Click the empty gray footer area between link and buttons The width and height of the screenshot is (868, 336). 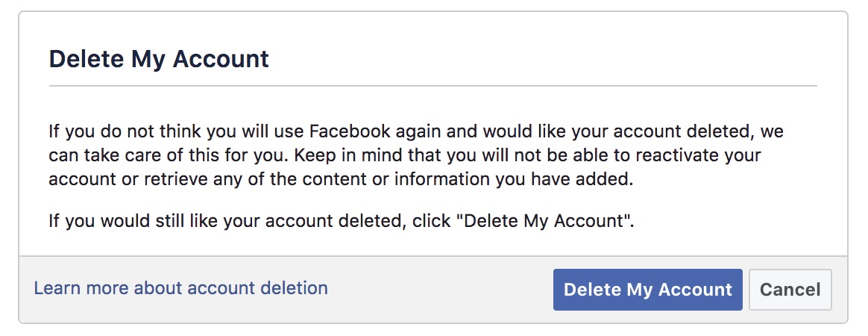[x=440, y=290]
